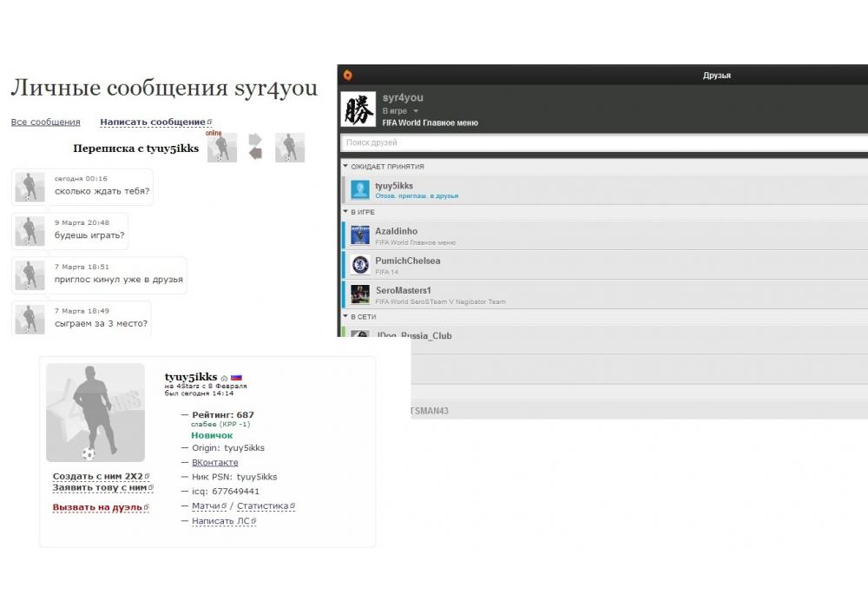Select the message 'сыграем за 3 место?'
868x608 pixels.
[x=101, y=323]
